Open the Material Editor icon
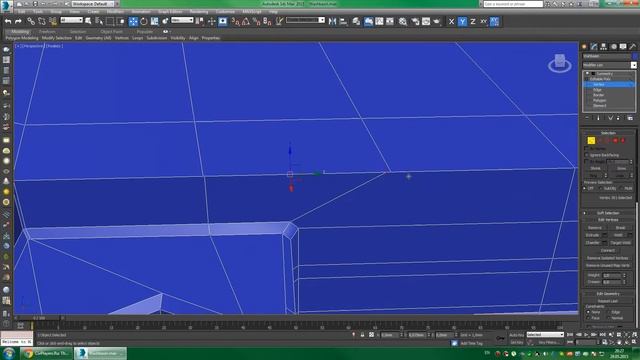Screen dimensions: 640x360 pos(403,22)
